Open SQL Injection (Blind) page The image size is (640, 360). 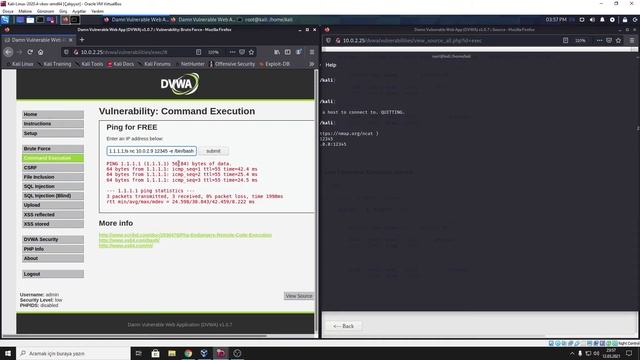[53, 196]
